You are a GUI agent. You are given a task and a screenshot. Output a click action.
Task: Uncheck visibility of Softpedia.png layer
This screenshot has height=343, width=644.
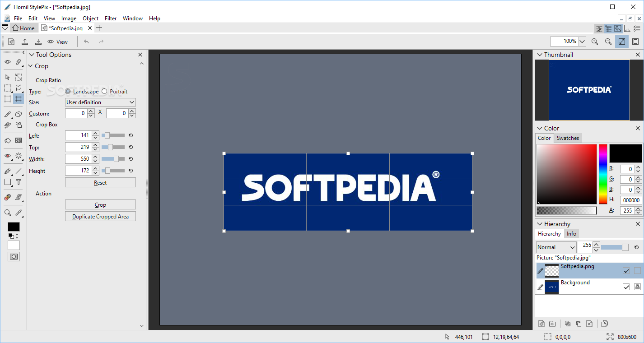click(x=626, y=271)
